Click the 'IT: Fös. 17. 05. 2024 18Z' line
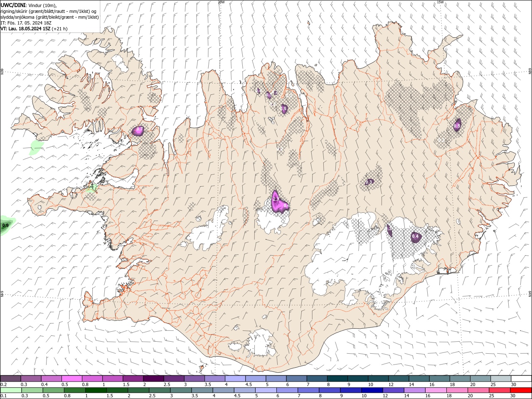 (x=26, y=23)
